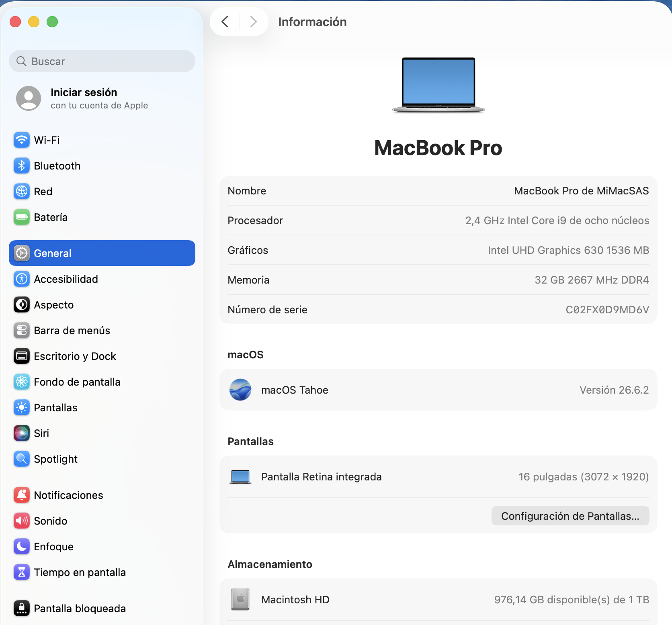The height and width of the screenshot is (625, 672).
Task: Click the green full-screen window button
Action: coord(52,22)
